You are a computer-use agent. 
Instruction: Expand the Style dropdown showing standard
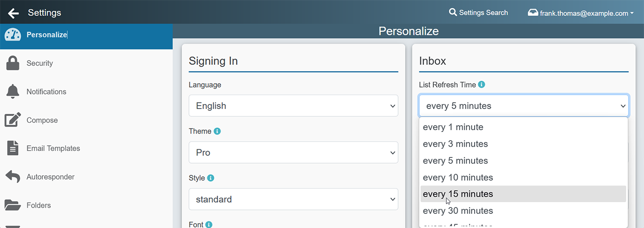pyautogui.click(x=293, y=199)
